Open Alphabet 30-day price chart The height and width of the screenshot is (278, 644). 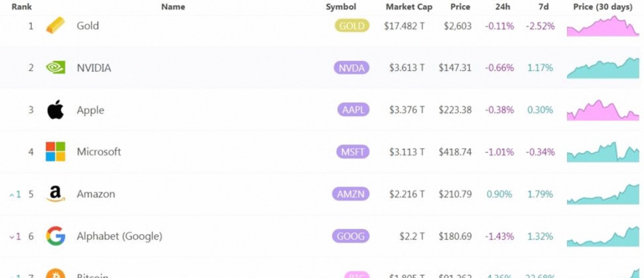603,236
